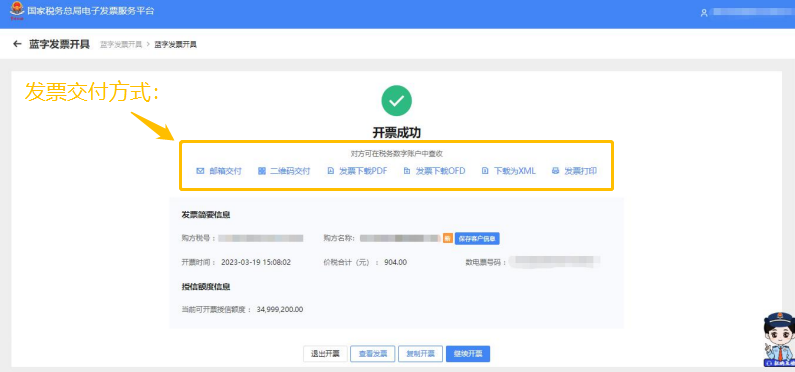Click the blurred user name in header
This screenshot has height=372, width=795.
(752, 12)
